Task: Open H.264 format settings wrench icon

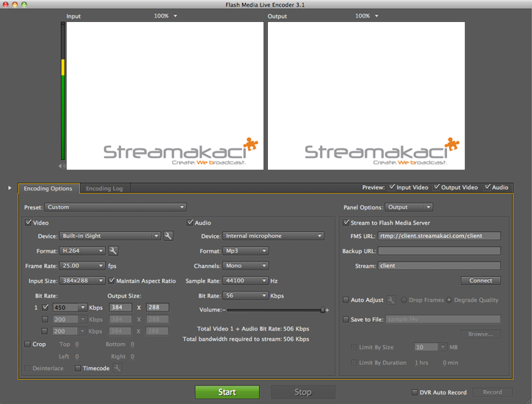Action: pos(113,251)
